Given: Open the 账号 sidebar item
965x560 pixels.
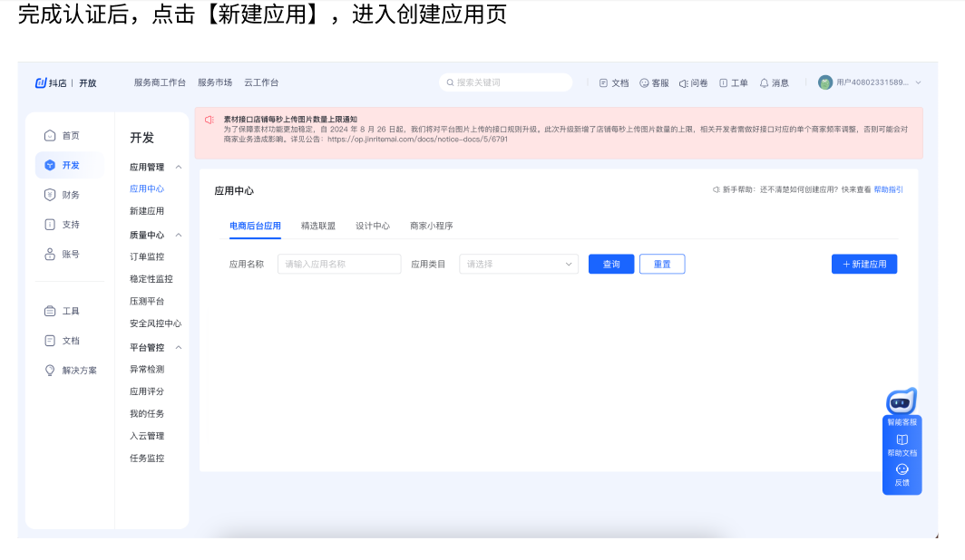Looking at the screenshot, I should (62, 254).
